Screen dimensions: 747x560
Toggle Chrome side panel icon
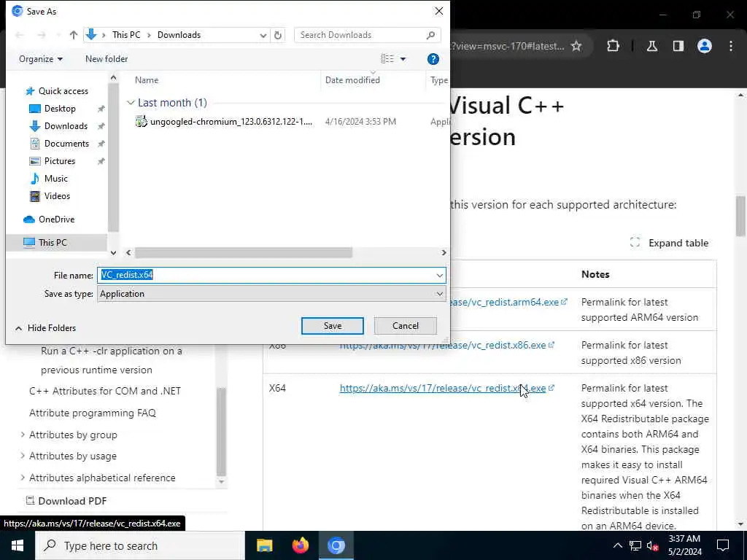pyautogui.click(x=678, y=46)
